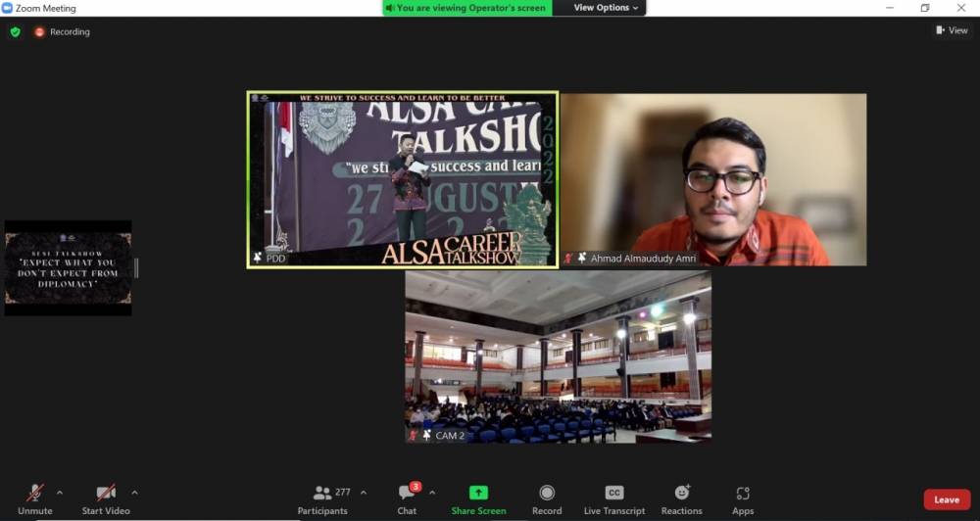The image size is (980, 521).
Task: Click the Recording status indicator
Action: pos(63,31)
